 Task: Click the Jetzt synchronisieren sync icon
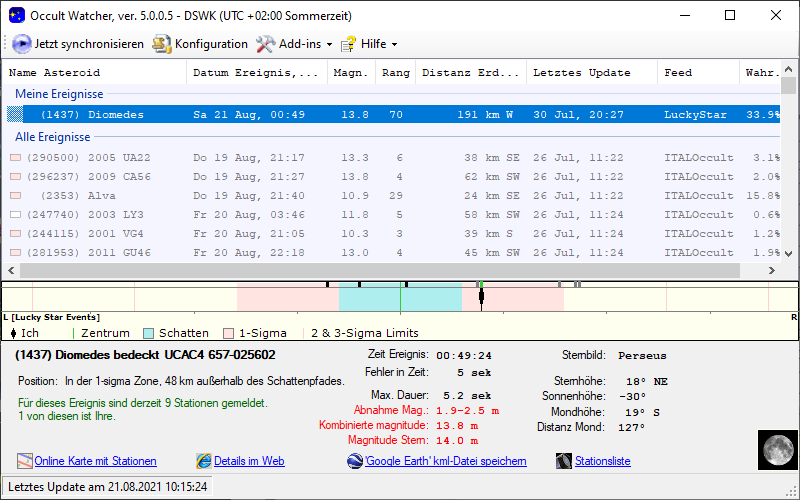pos(22,44)
